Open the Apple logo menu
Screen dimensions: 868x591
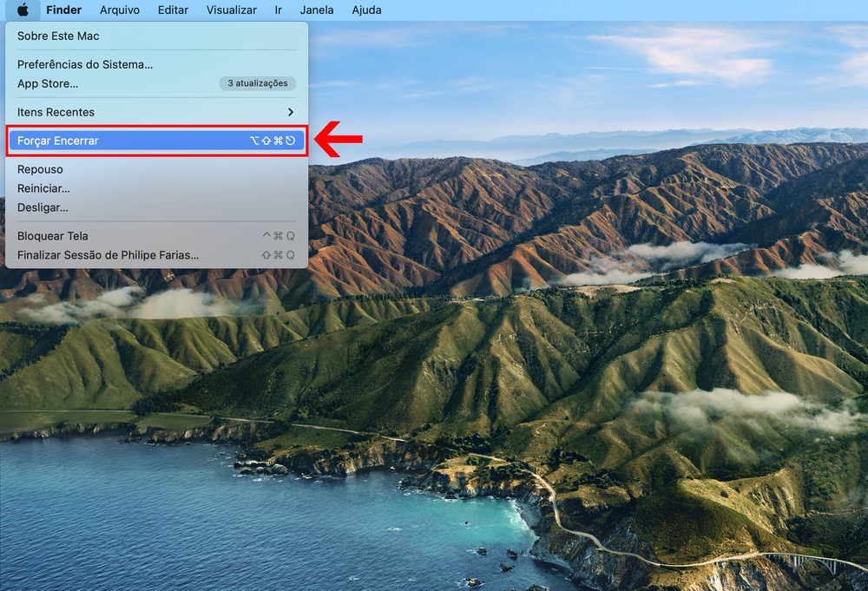click(23, 10)
